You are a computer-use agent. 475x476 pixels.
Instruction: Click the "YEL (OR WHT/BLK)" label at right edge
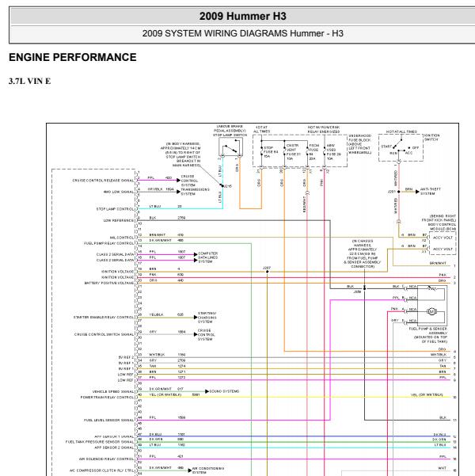tap(427, 395)
